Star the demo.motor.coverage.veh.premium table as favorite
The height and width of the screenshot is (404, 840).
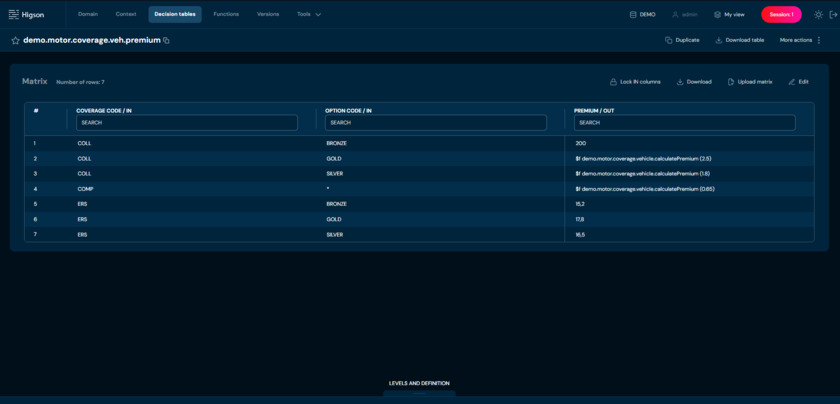[15, 40]
